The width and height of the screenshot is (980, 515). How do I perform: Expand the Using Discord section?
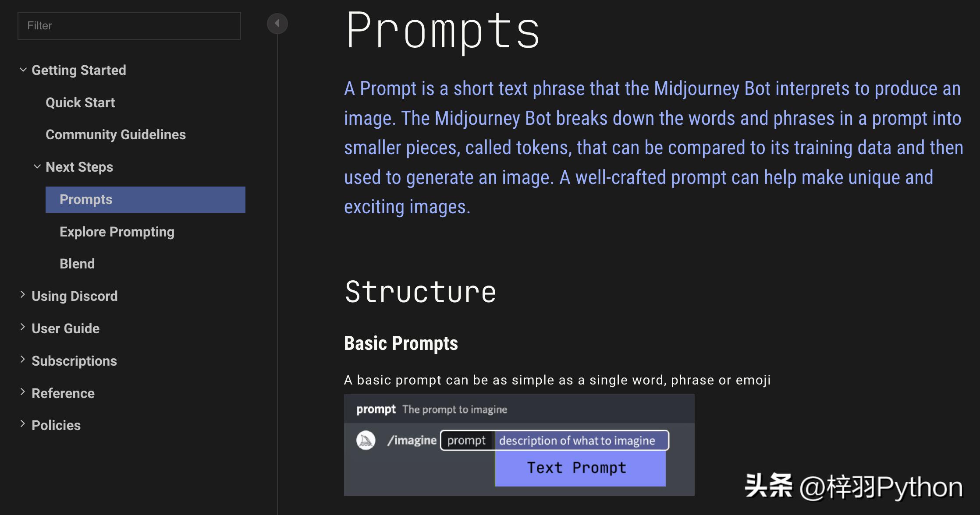coord(23,295)
